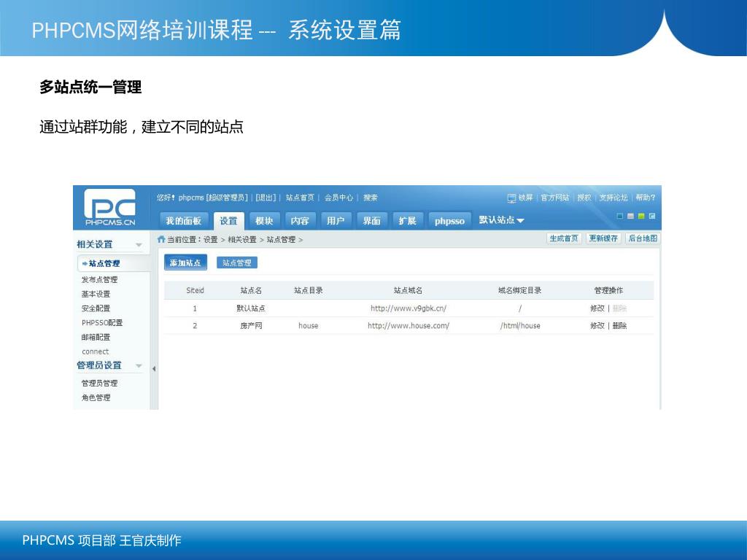Open the 会员中心 header link
Image resolution: width=747 pixels, height=560 pixels.
[338, 198]
